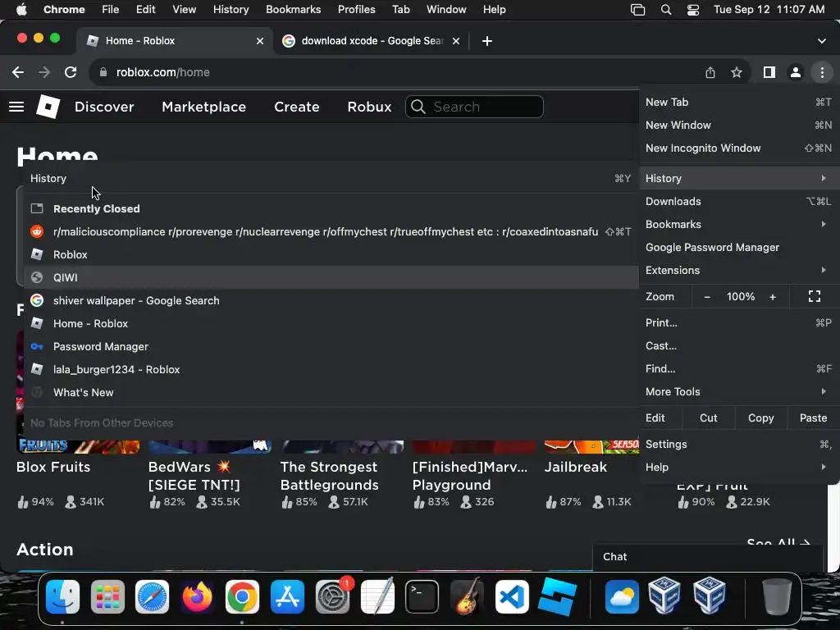The image size is (840, 630).
Task: Open the Roblox Chat panel
Action: point(707,557)
